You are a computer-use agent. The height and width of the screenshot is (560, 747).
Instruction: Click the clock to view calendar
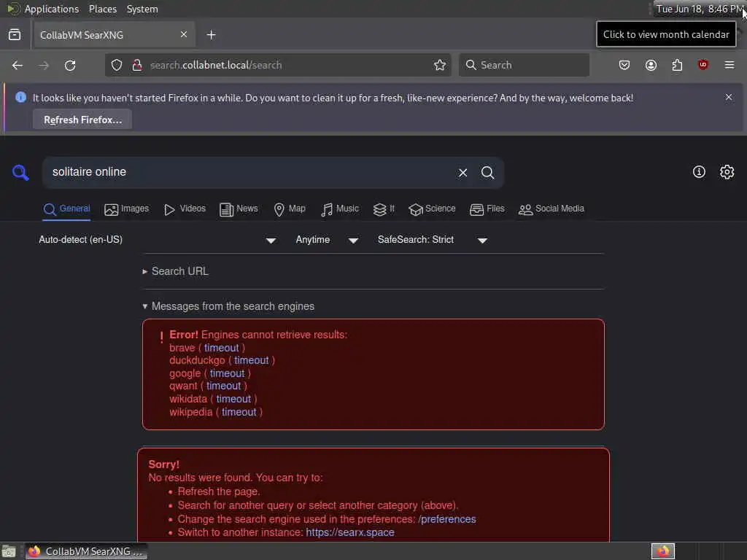(x=699, y=9)
